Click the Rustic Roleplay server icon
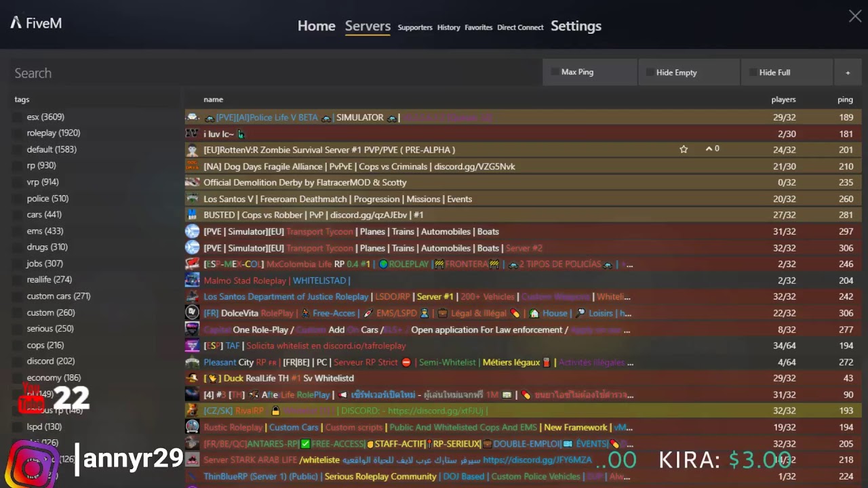 click(193, 427)
